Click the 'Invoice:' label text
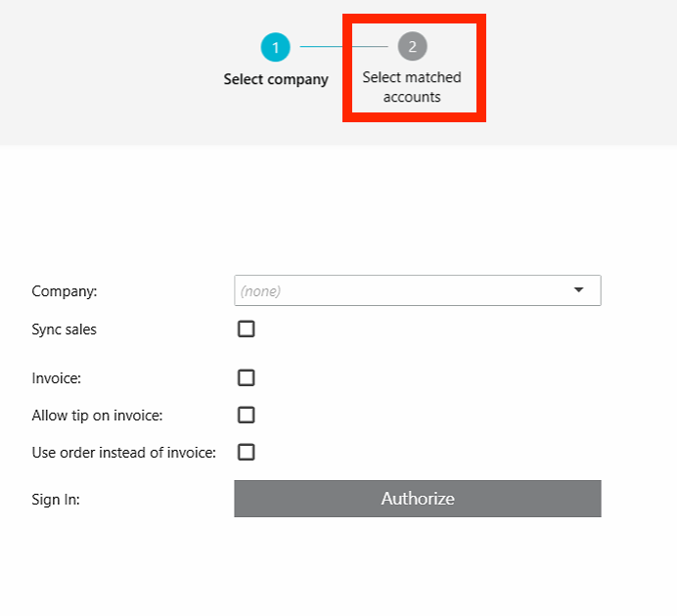Image resolution: width=677 pixels, height=616 pixels. click(x=56, y=378)
